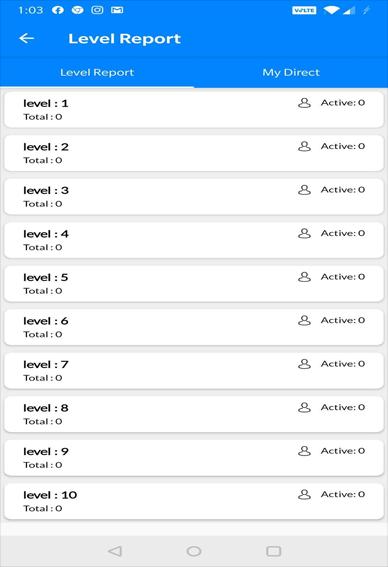Select the Level Report tab
This screenshot has height=567, width=388.
click(x=97, y=72)
